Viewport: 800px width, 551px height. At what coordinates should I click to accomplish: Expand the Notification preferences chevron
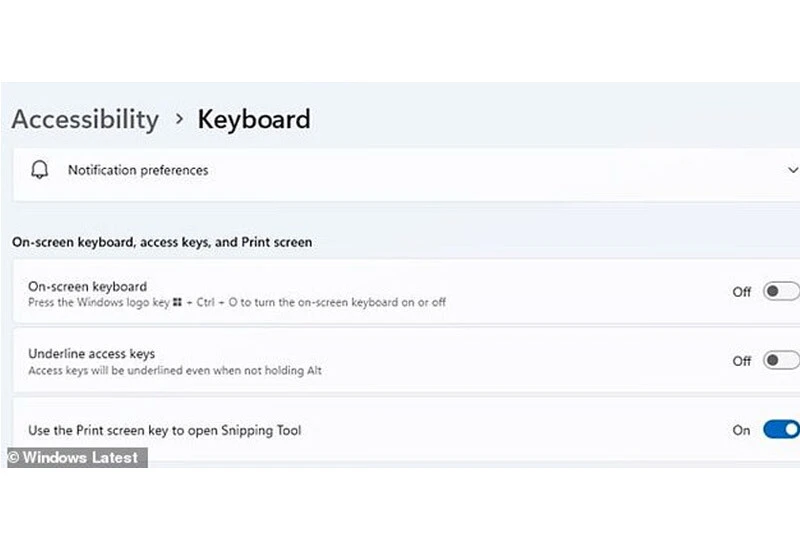click(793, 170)
